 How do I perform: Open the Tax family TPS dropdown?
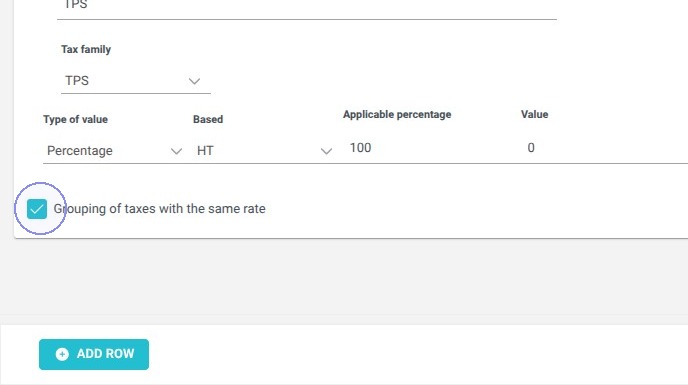tap(136, 81)
